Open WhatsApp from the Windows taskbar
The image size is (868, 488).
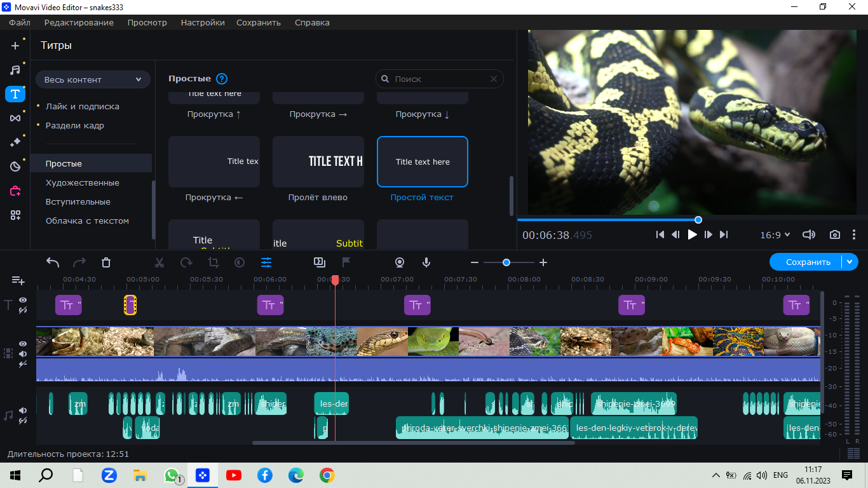coord(172,475)
